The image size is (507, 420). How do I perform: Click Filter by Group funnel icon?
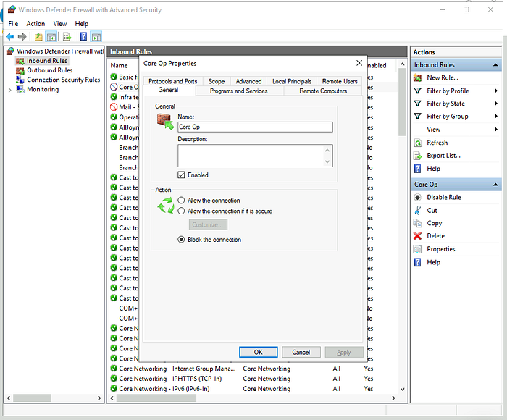(417, 116)
